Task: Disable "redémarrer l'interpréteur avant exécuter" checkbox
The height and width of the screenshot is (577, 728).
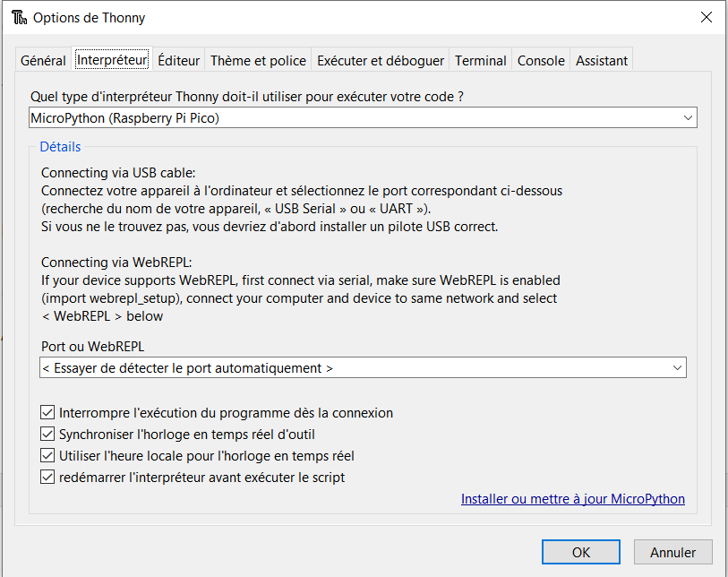Action: pos(48,478)
